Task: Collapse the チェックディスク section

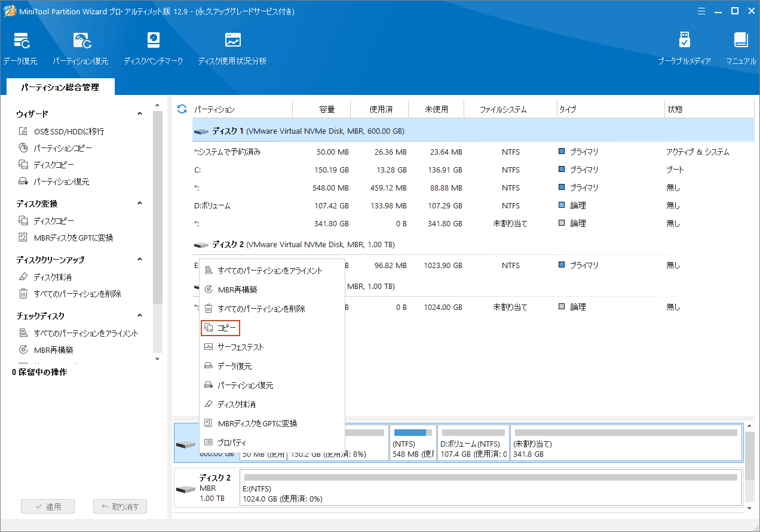Action: click(139, 315)
